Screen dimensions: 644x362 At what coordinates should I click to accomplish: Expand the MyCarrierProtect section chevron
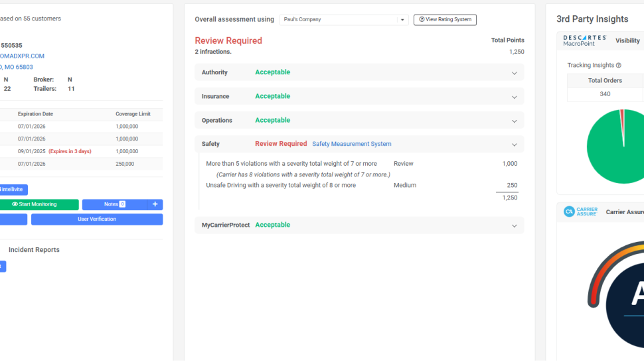(x=515, y=226)
